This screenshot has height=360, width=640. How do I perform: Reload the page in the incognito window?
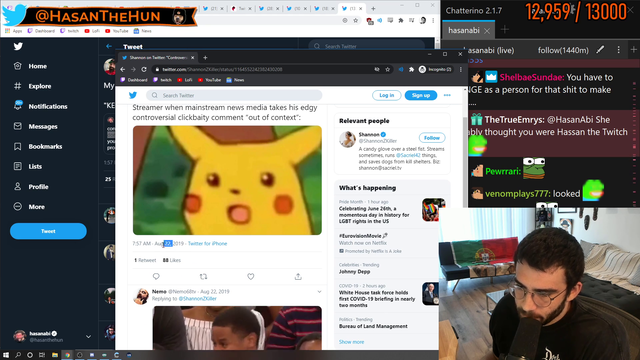click(144, 69)
